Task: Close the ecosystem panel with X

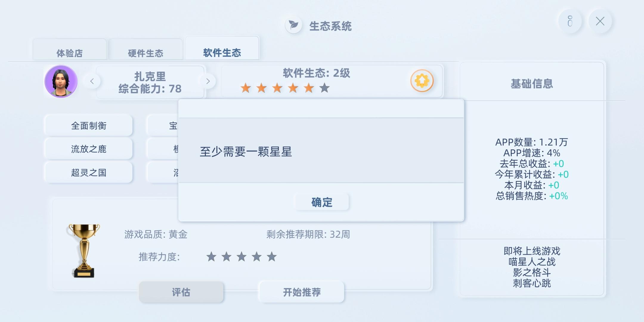Action: coord(600,21)
